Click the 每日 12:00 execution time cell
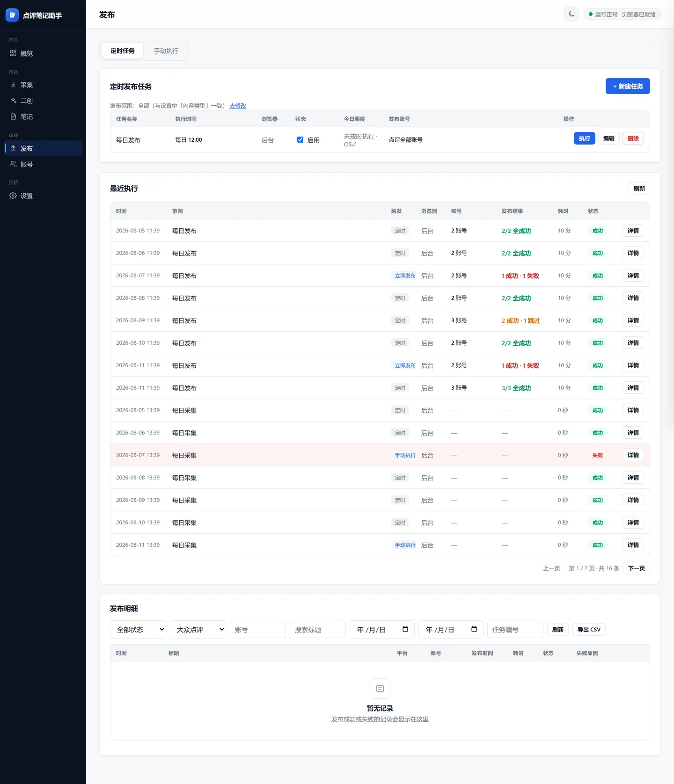The height and width of the screenshot is (784, 674). click(189, 140)
